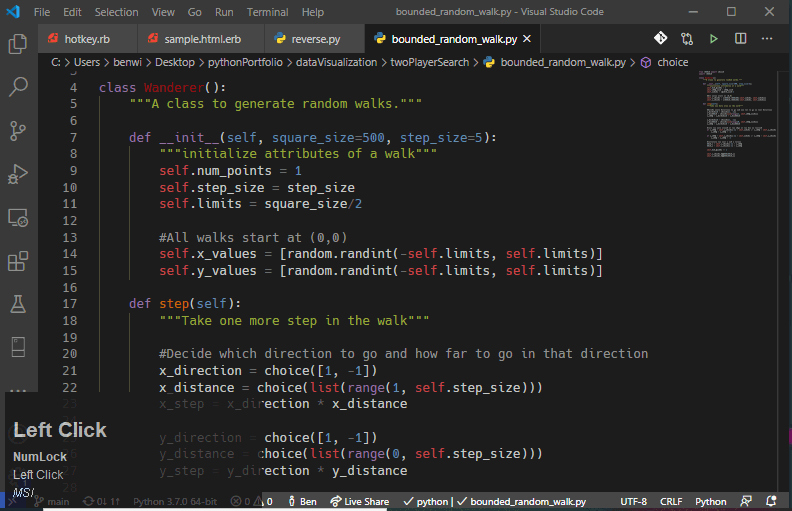This screenshot has height=511, width=792.
Task: Open the C: drive breadcrumb
Action: [x=56, y=62]
